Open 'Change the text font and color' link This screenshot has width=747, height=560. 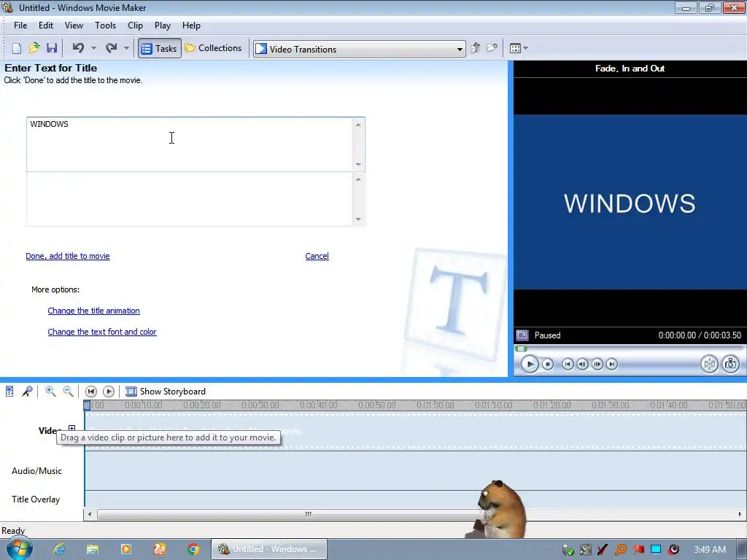coord(102,332)
